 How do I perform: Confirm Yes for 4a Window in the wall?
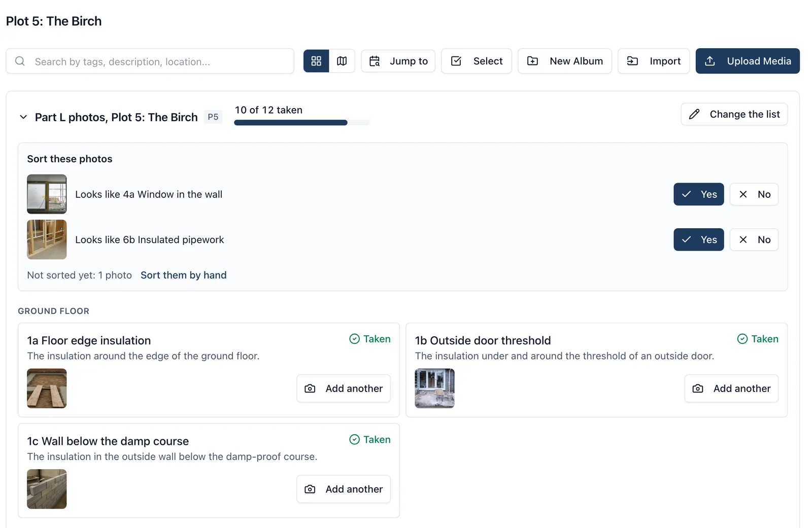coord(699,194)
